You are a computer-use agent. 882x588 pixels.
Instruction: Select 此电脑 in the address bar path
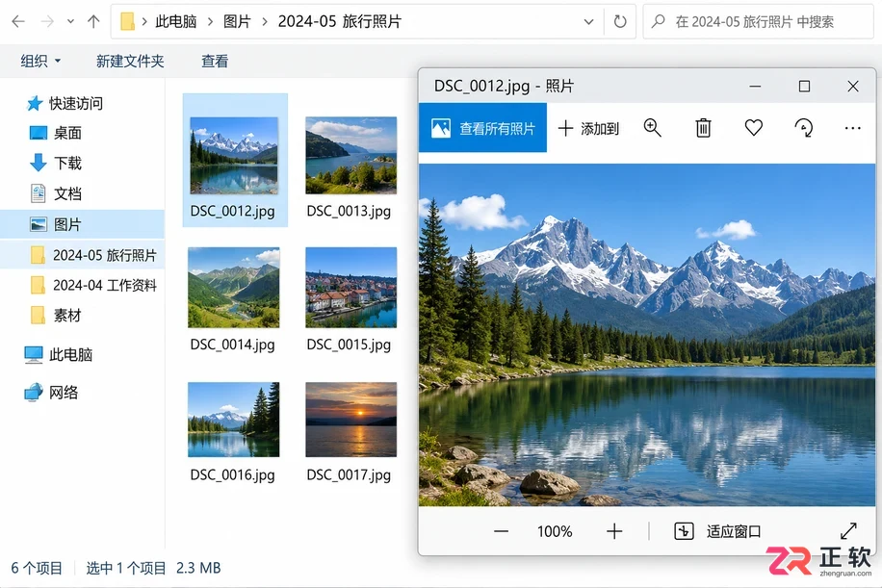coord(176,22)
